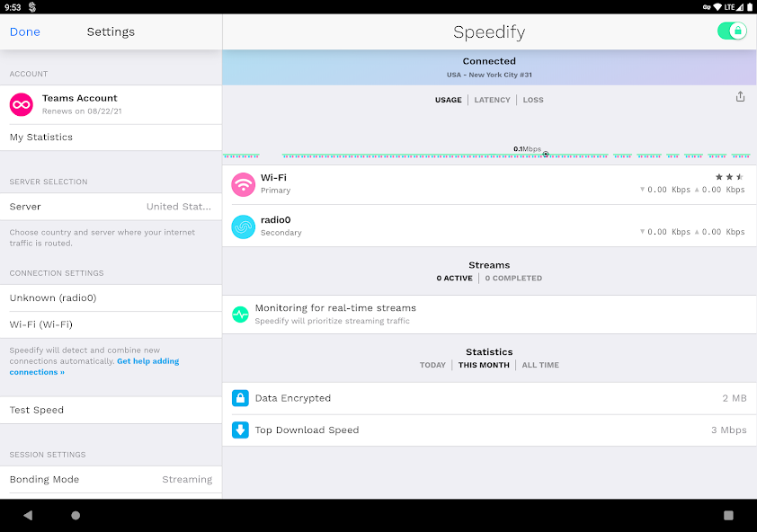Show TODAY statistics
This screenshot has height=532, width=757.
click(432, 365)
